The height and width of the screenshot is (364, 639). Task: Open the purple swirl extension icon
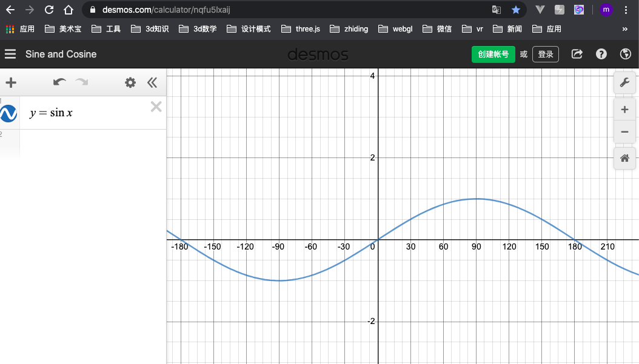tap(579, 10)
